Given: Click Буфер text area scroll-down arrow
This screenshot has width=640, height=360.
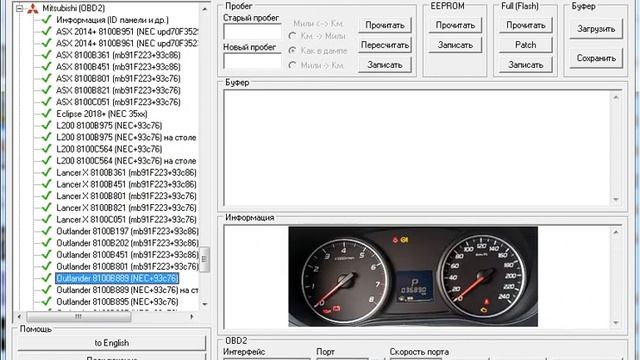Looking at the screenshot, I should tap(616, 200).
